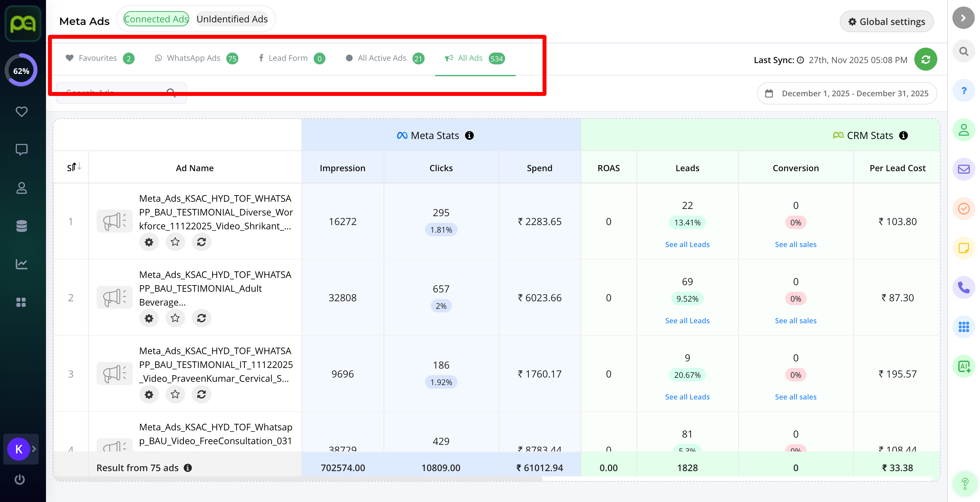Image resolution: width=980 pixels, height=502 pixels.
Task: Switch to the Unidentified Ads toggle
Action: (232, 19)
